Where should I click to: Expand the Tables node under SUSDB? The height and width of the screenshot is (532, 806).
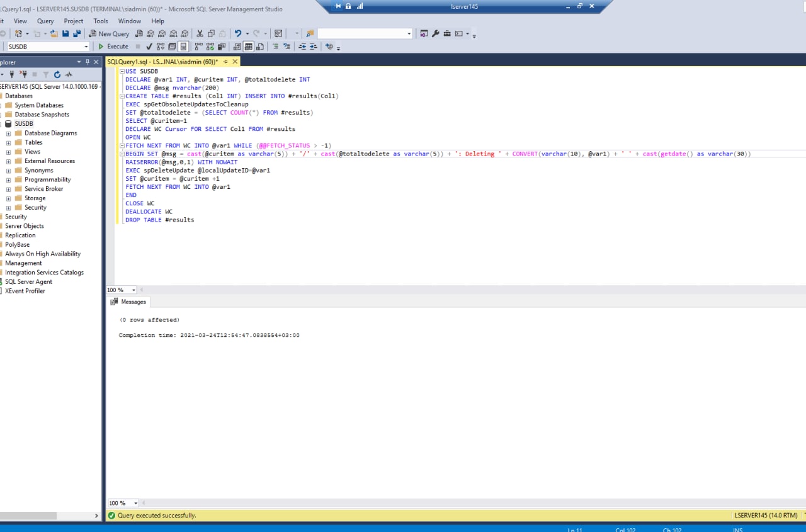pos(9,142)
